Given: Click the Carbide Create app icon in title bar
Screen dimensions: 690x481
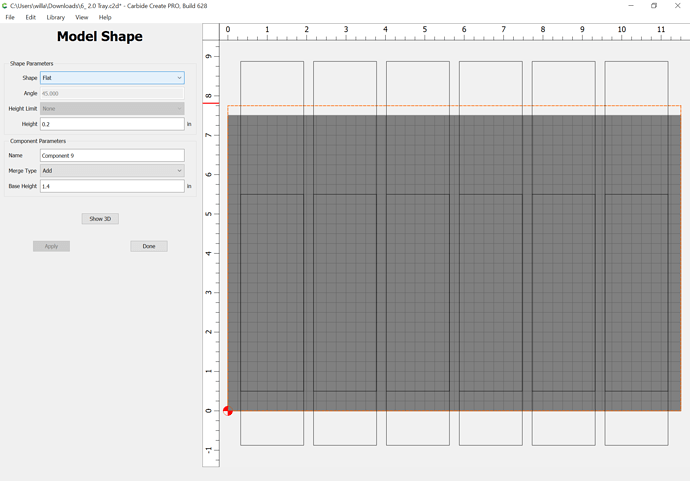Looking at the screenshot, I should tap(5, 6).
